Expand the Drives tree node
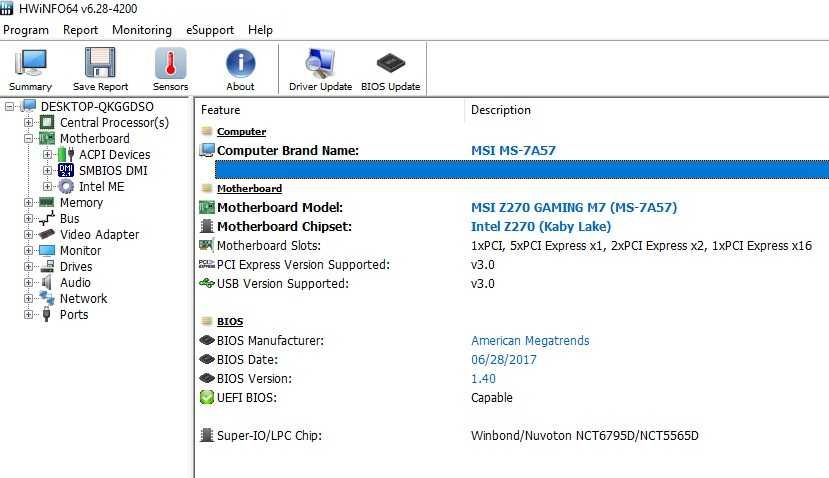 (29, 266)
